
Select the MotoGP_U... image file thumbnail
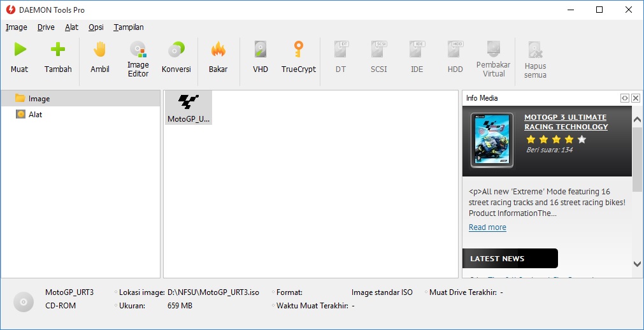[x=189, y=108]
